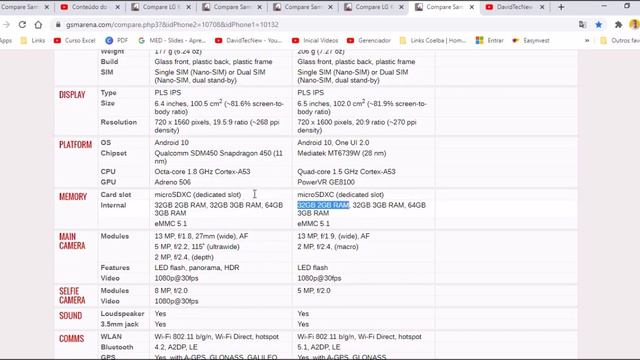Minimize the Chrome window
This screenshot has height=360, width=640.
click(x=604, y=6)
